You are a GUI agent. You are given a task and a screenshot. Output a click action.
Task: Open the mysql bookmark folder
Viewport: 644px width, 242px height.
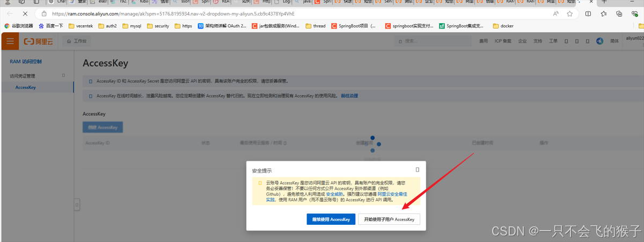[131, 25]
